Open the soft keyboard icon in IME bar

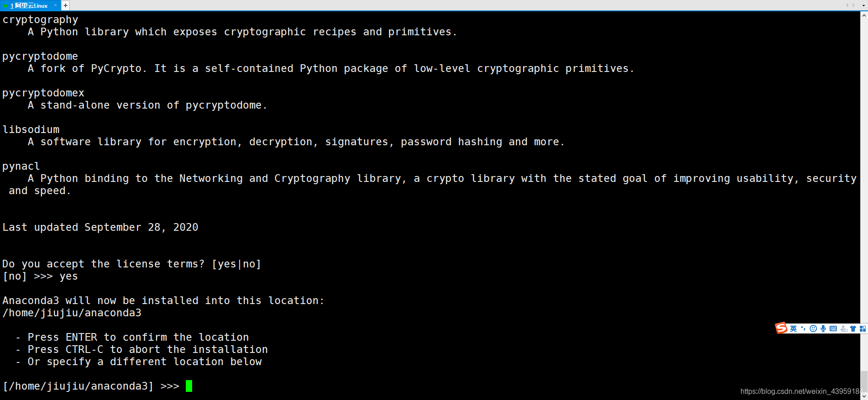click(833, 329)
